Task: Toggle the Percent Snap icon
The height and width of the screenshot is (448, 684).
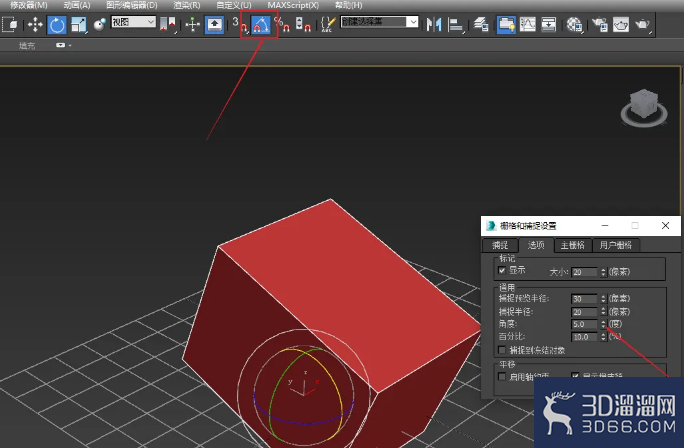Action: (282, 24)
